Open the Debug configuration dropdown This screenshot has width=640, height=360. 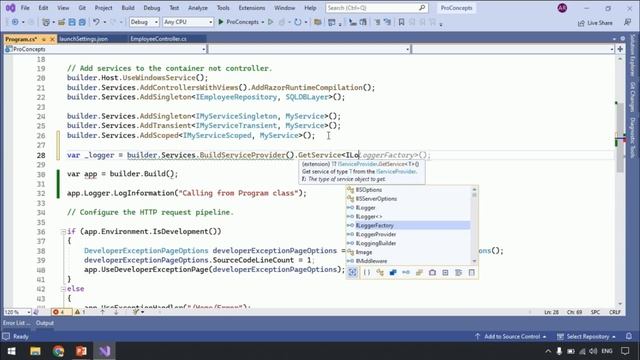pos(144,22)
